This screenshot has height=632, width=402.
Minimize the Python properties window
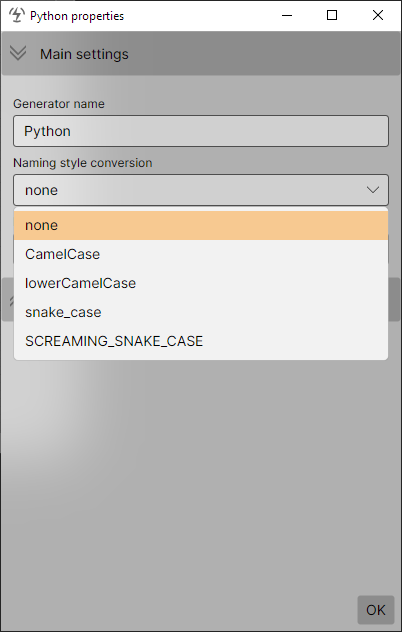click(287, 15)
